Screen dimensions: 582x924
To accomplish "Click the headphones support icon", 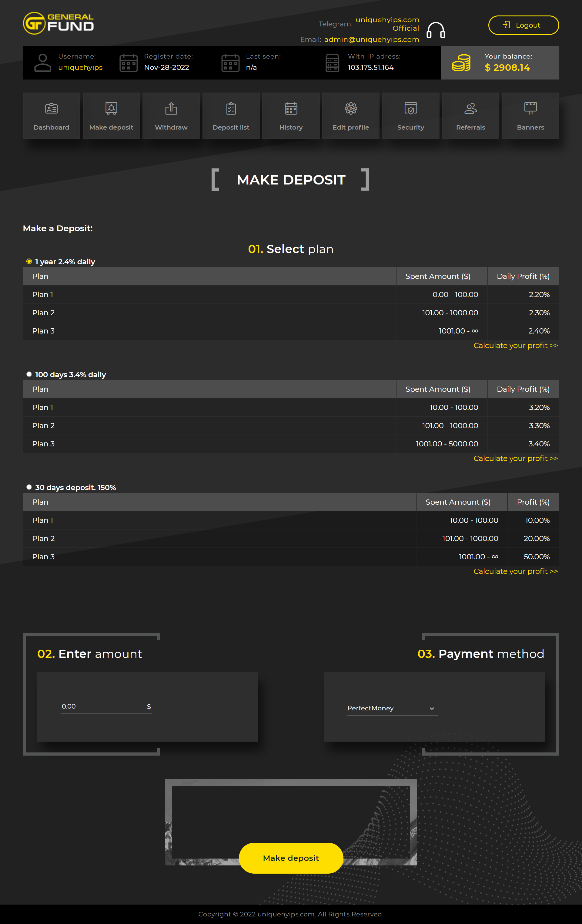I will (x=436, y=30).
